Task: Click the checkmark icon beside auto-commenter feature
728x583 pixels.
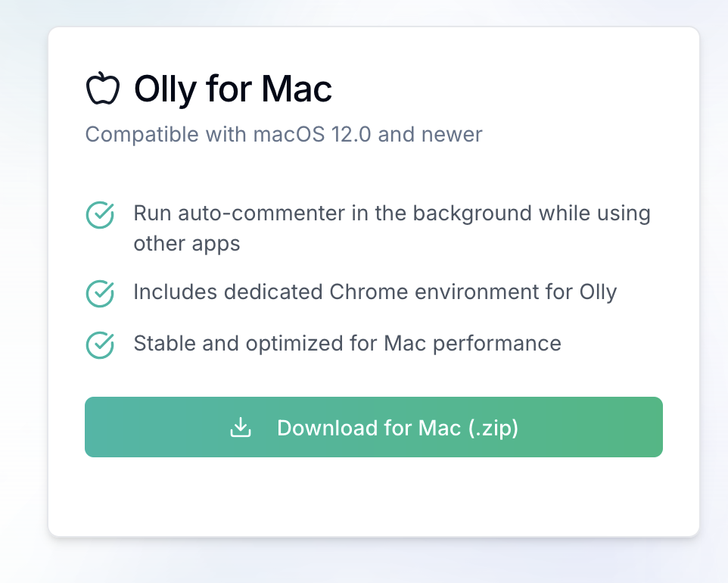Action: (100, 215)
